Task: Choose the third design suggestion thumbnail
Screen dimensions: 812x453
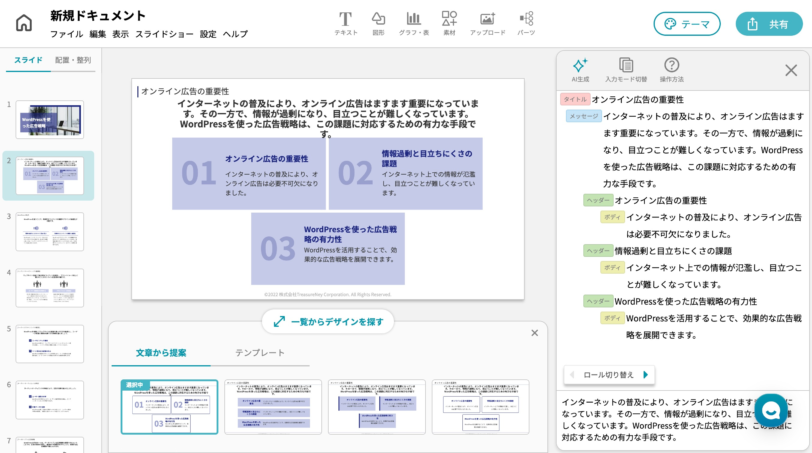Action: pyautogui.click(x=377, y=406)
